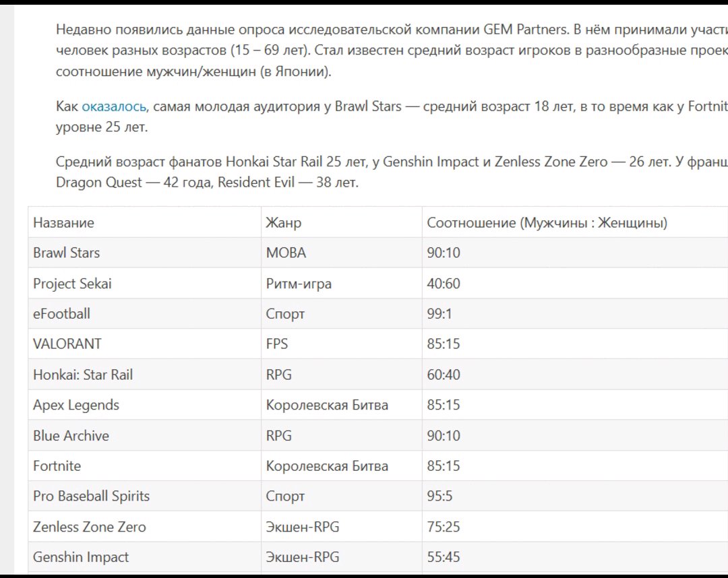Click the MOBA genre cell
This screenshot has width=728, height=578.
tap(286, 253)
